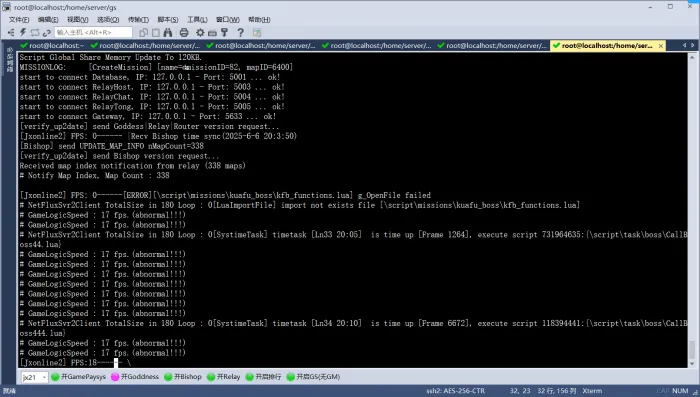Switch to the first root@localhost:~ tab
Viewport: 700px width, 397px height.
click(52, 46)
